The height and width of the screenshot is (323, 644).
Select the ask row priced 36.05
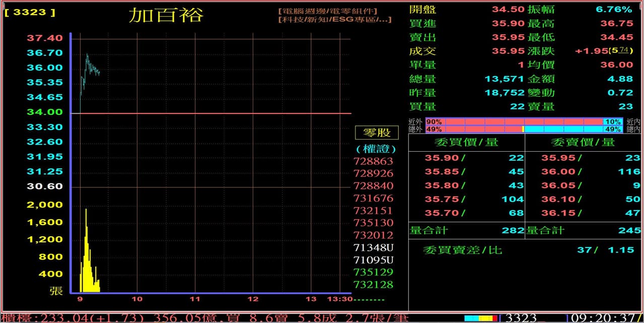coord(584,185)
